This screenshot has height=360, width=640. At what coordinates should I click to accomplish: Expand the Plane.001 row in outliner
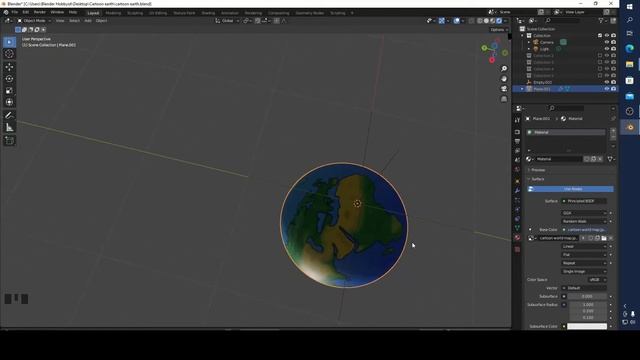click(x=522, y=89)
